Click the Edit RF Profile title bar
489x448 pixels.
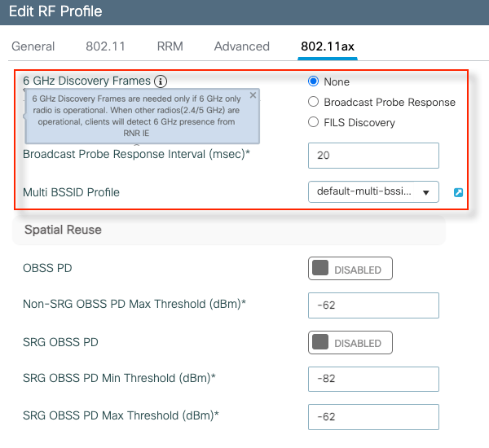pyautogui.click(x=57, y=12)
